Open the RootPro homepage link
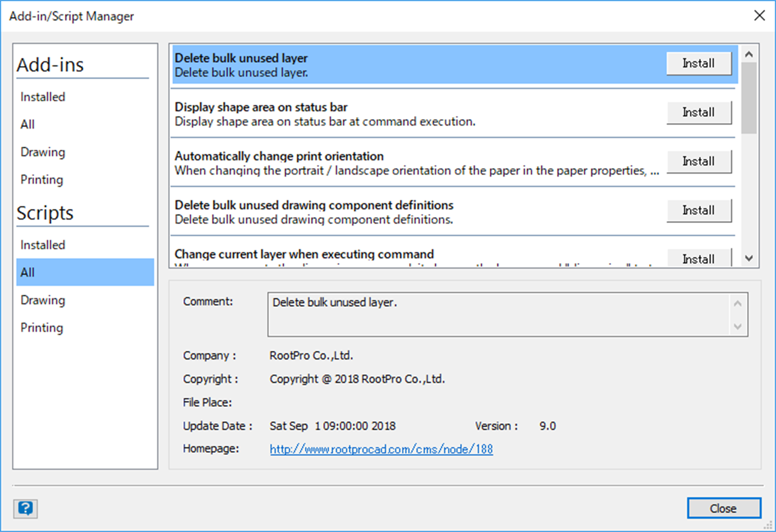The image size is (776, 532). (381, 449)
